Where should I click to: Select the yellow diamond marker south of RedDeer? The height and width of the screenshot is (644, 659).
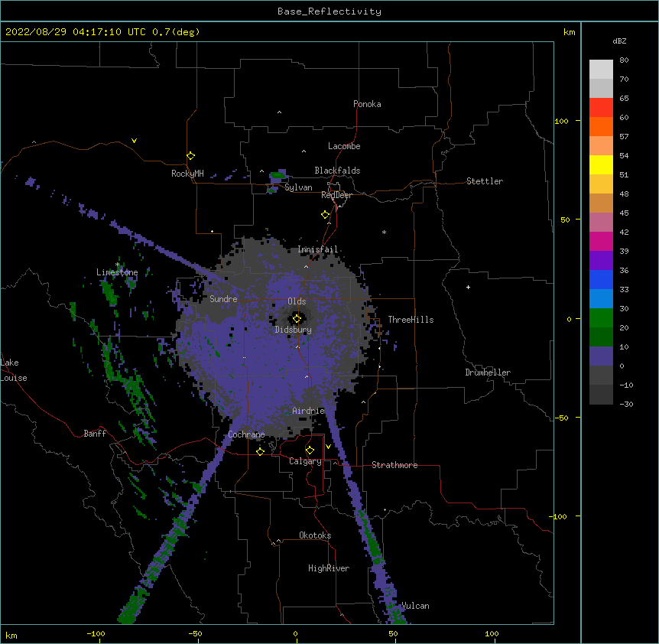click(x=326, y=215)
